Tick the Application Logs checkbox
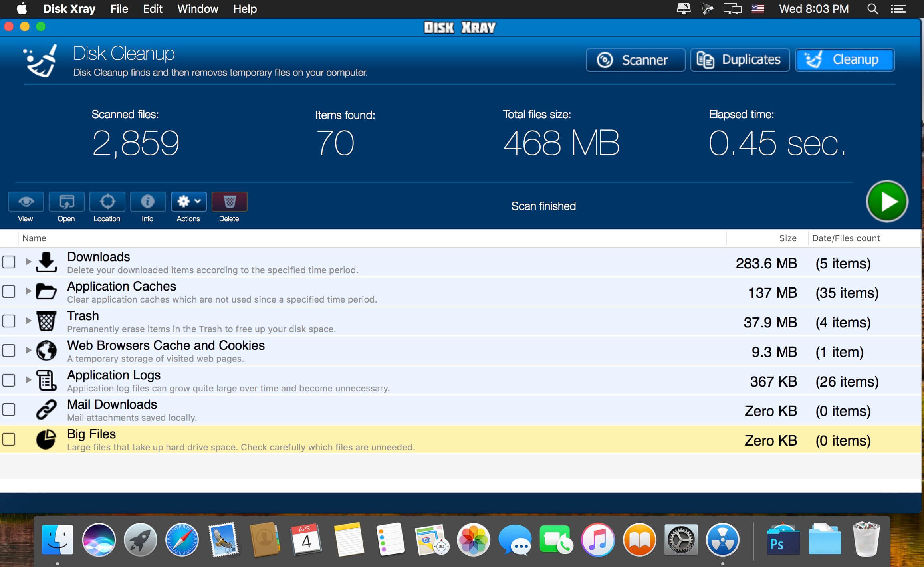Viewport: 924px width, 567px height. click(x=9, y=381)
